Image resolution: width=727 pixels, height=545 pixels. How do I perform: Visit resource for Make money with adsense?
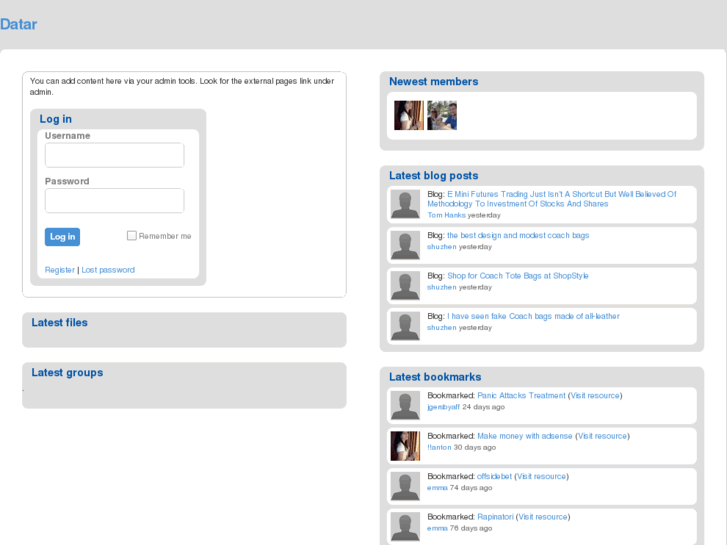[602, 436]
